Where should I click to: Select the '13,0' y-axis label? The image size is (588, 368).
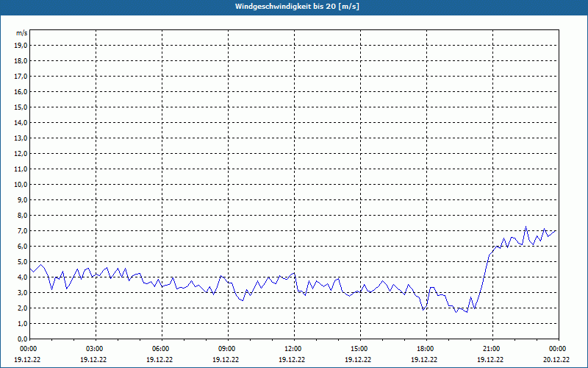pyautogui.click(x=21, y=138)
